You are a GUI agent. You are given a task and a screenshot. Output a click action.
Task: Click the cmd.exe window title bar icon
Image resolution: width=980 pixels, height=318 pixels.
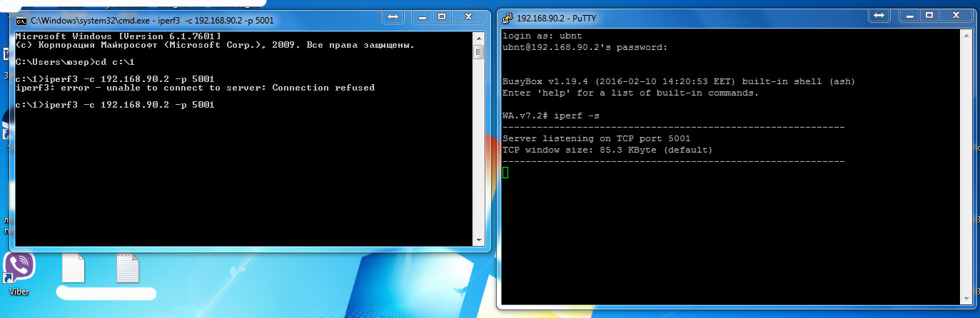[x=21, y=21]
